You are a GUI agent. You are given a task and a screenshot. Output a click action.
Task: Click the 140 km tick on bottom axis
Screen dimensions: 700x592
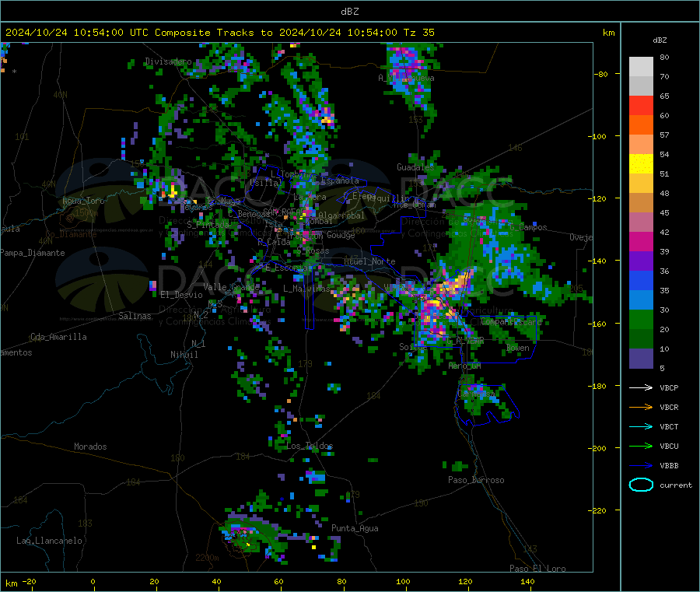(527, 581)
